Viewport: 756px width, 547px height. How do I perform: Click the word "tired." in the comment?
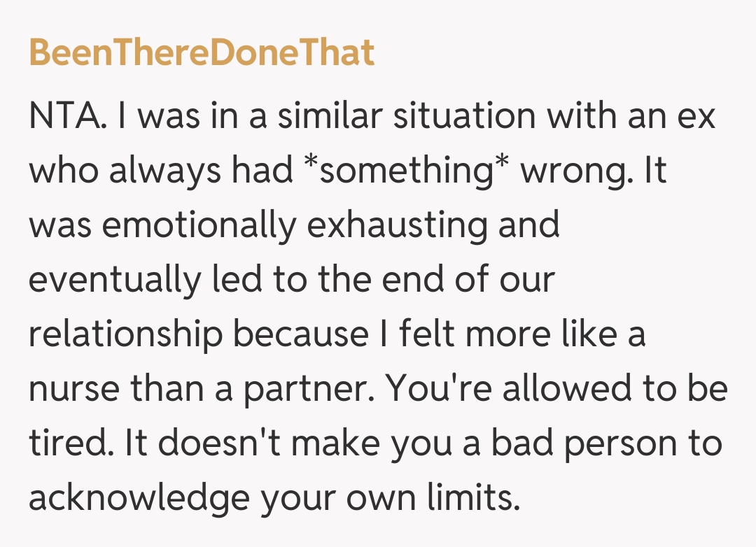pos(71,443)
